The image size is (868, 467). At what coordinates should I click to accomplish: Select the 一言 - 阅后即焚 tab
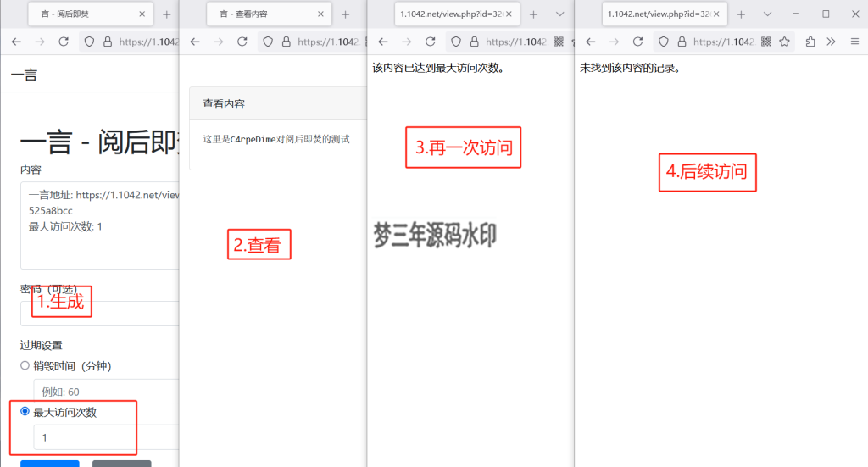90,14
